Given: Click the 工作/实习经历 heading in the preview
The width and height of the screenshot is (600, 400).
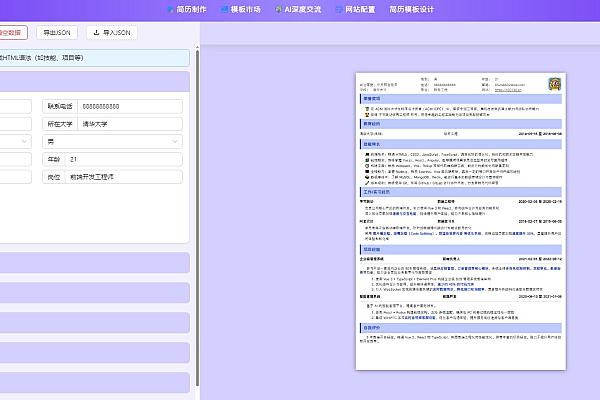Looking at the screenshot, I should coord(377,192).
